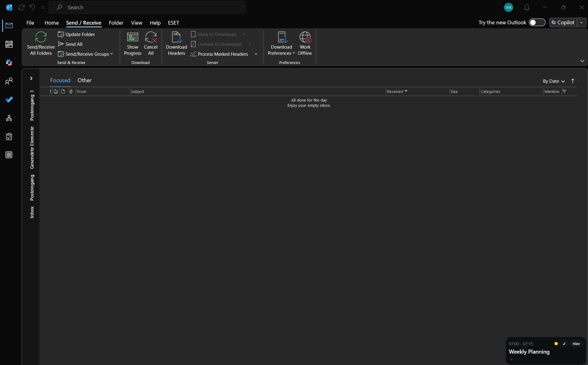The width and height of the screenshot is (588, 365).
Task: Expand Process Marked Headers arrow
Action: tap(256, 54)
